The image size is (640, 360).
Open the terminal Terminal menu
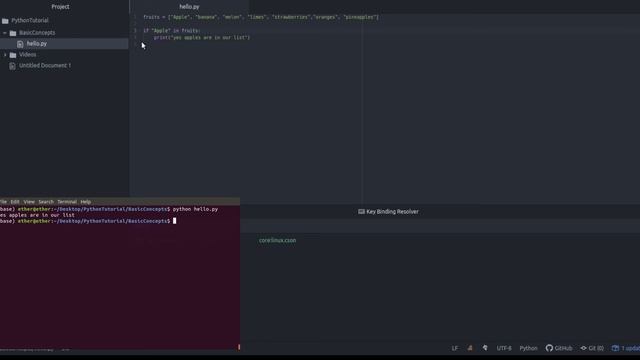[x=67, y=202]
